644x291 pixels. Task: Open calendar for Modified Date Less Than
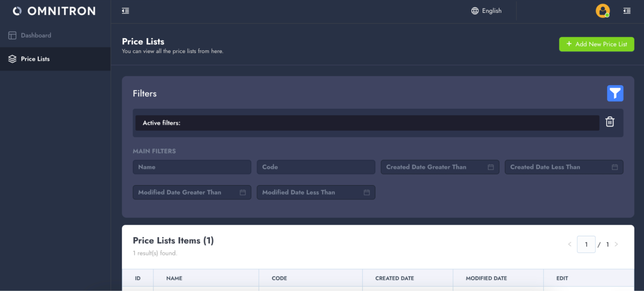[367, 192]
